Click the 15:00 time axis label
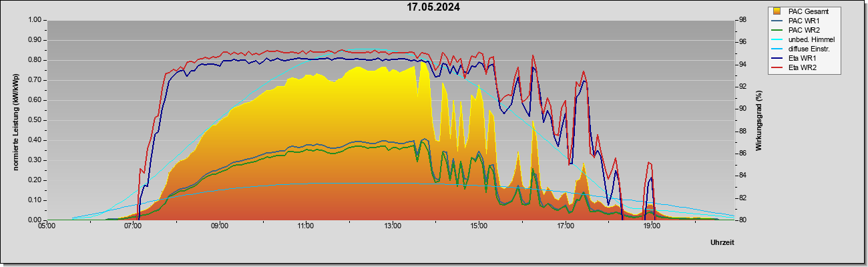 point(479,228)
